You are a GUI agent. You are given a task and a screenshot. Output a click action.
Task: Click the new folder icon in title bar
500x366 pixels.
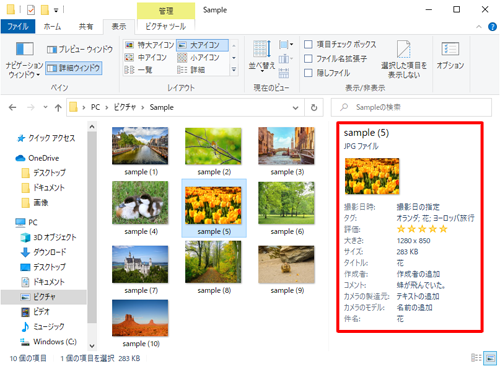click(45, 10)
